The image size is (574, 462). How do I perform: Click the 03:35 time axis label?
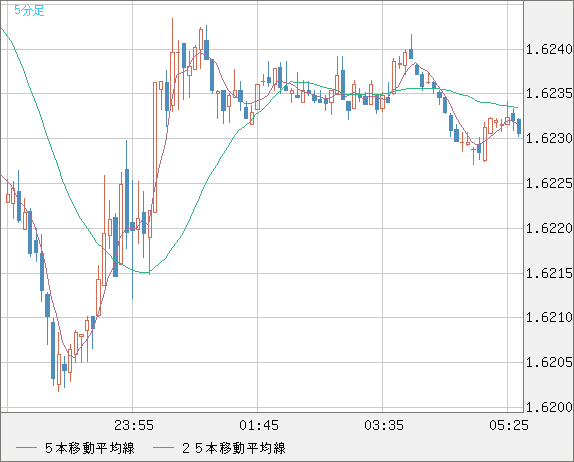[384, 425]
